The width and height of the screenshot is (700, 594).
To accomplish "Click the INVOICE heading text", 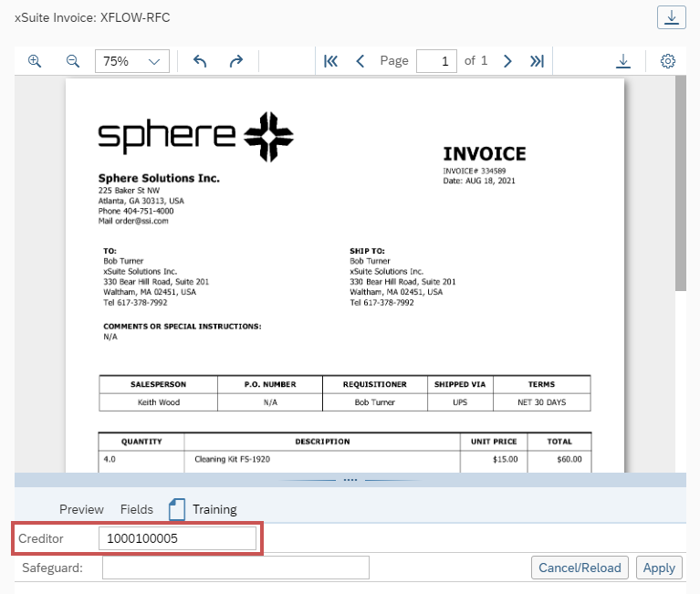I will coord(485,154).
